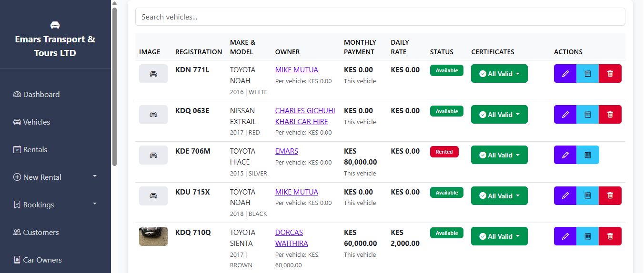
Task: Open details icon for KDQ 710Q
Action: [x=587, y=236]
